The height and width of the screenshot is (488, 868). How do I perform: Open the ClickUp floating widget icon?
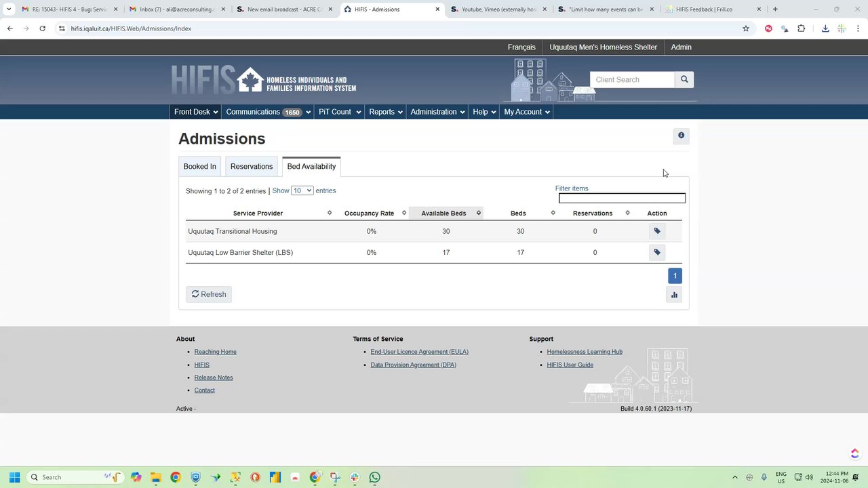[854, 453]
